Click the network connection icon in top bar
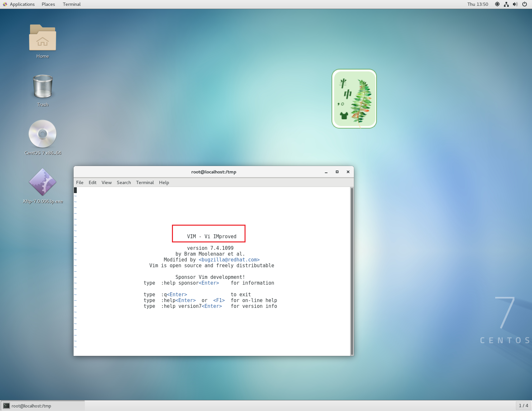This screenshot has height=411, width=532. point(506,4)
